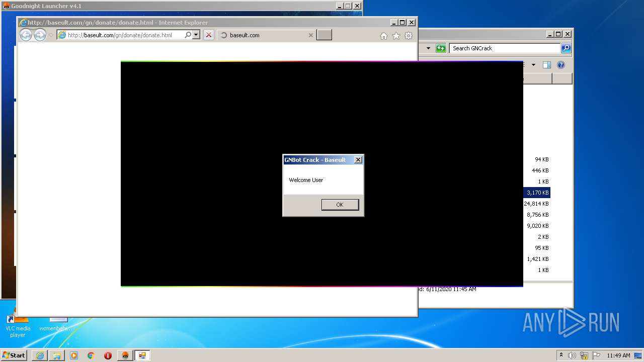Image resolution: width=644 pixels, height=362 pixels.
Task: Click the Search GNCrack field in Explorer
Action: (x=505, y=48)
